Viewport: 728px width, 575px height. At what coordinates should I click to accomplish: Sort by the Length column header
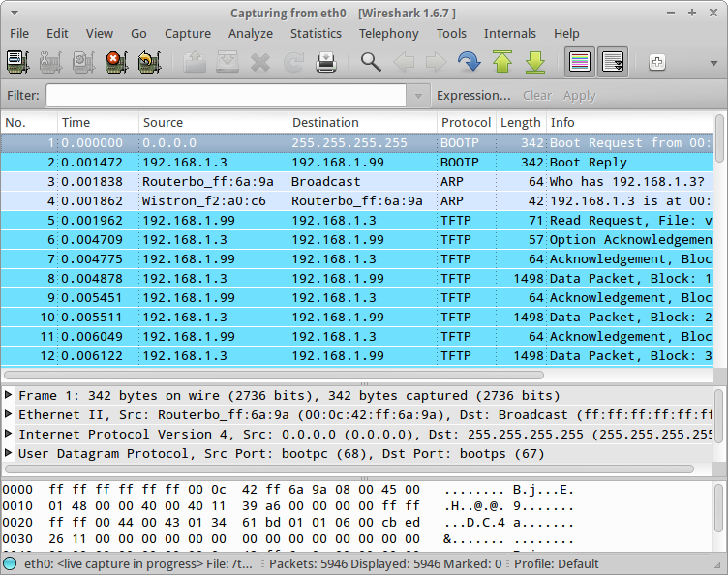tap(521, 123)
